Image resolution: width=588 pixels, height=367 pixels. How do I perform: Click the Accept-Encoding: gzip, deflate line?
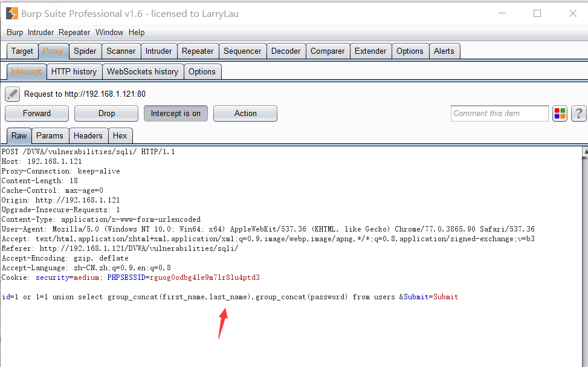coord(65,258)
